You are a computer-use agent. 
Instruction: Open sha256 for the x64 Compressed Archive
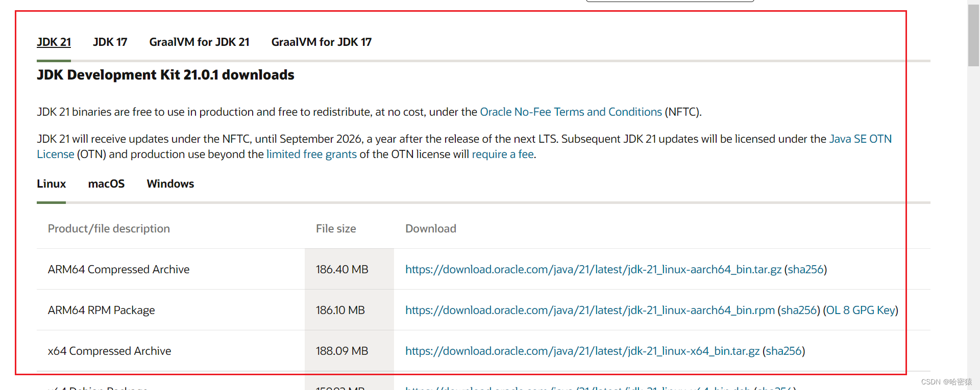(783, 351)
